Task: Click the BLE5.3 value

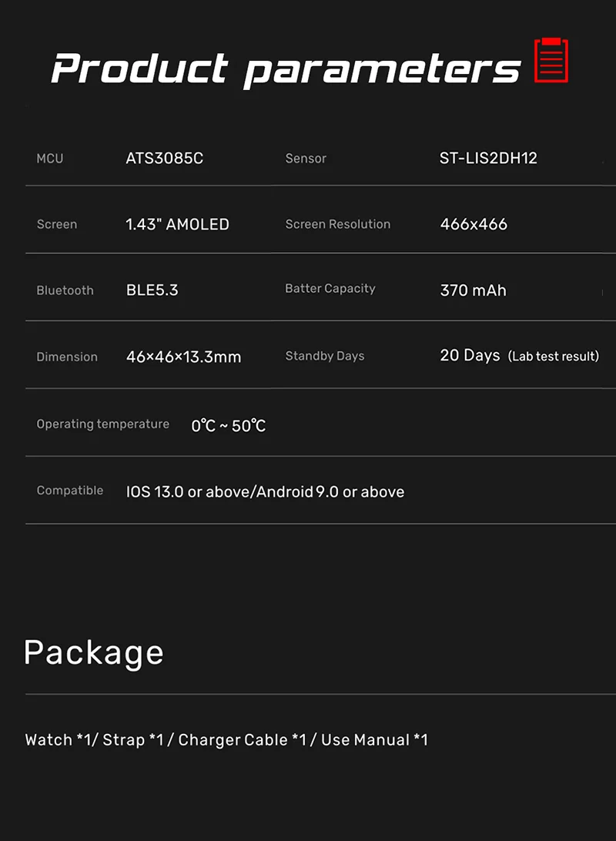Action: click(152, 290)
